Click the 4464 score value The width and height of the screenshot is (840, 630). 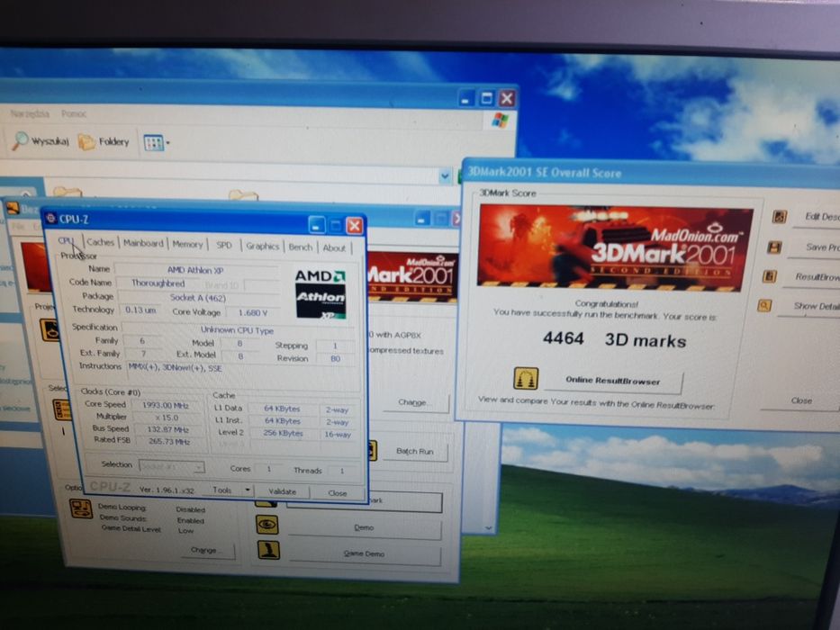coord(563,338)
